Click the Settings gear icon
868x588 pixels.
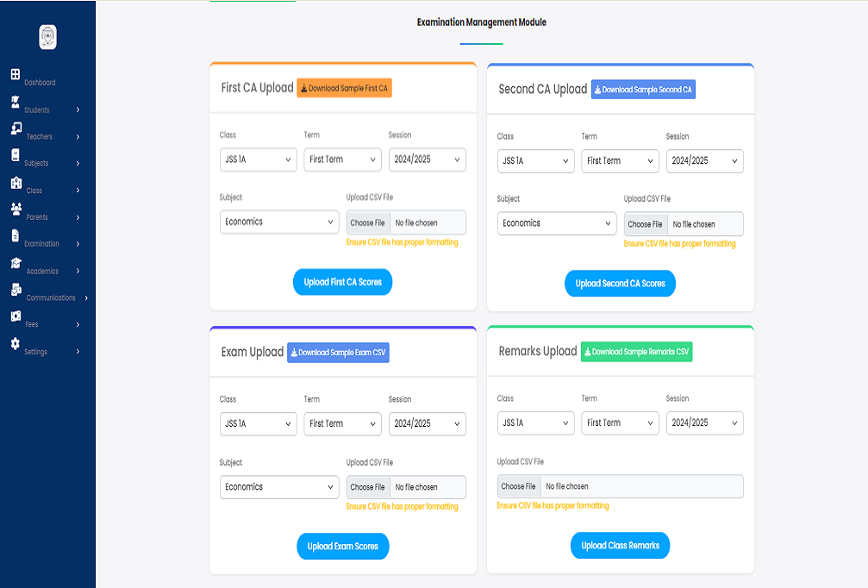tap(15, 343)
